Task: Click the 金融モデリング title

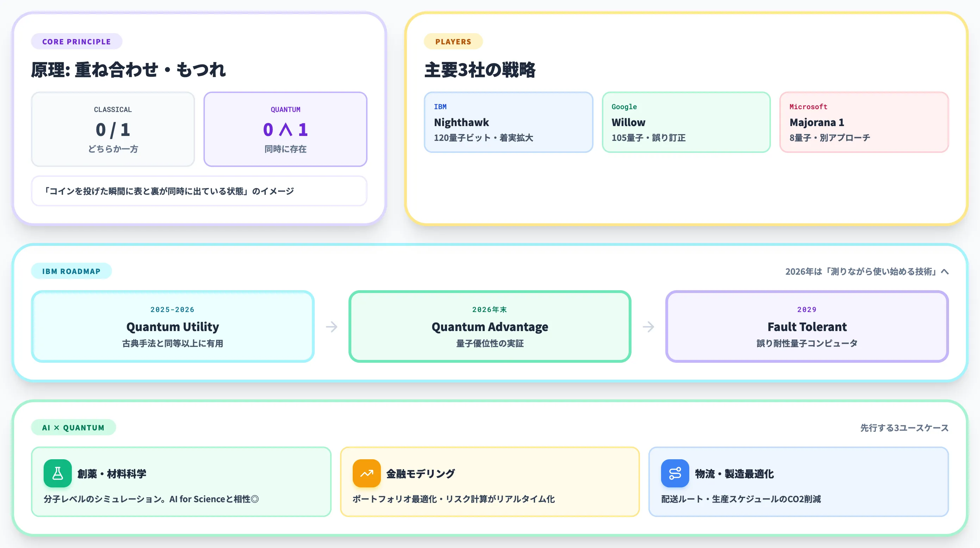Action: [421, 474]
